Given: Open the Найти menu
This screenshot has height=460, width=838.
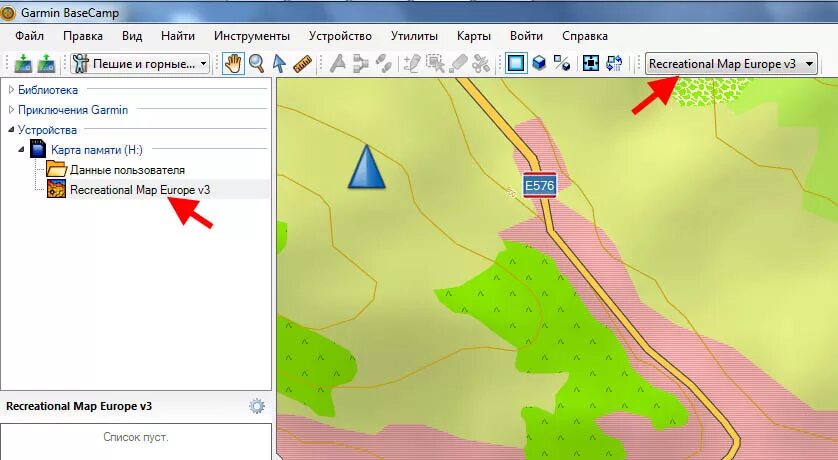Looking at the screenshot, I should pyautogui.click(x=178, y=36).
